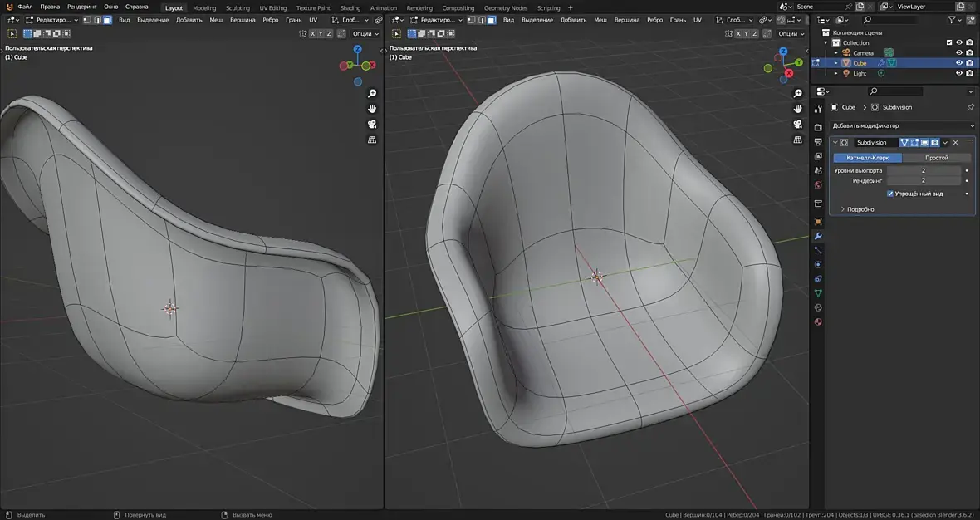Switch perspective/orthographic grid icon in right viewport

click(797, 140)
